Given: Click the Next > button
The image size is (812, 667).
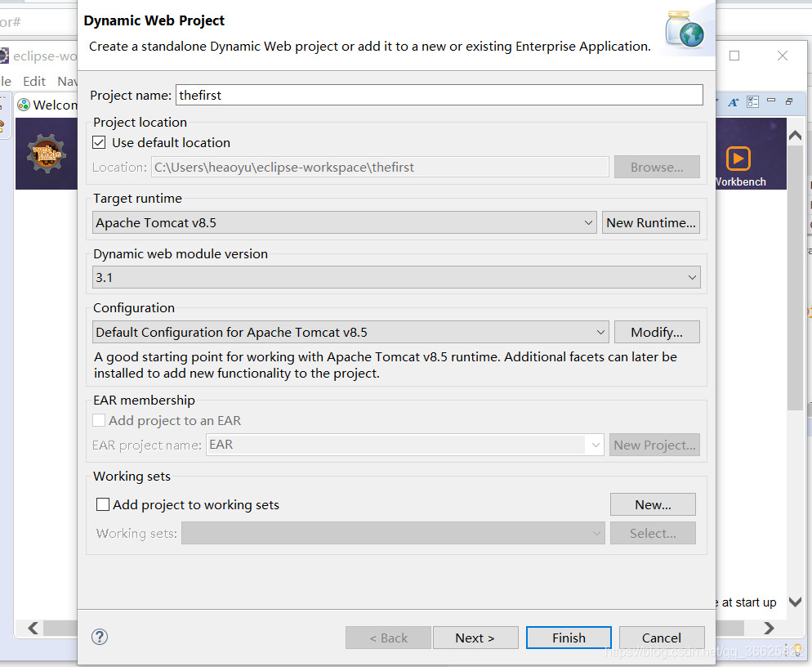Looking at the screenshot, I should click(475, 638).
